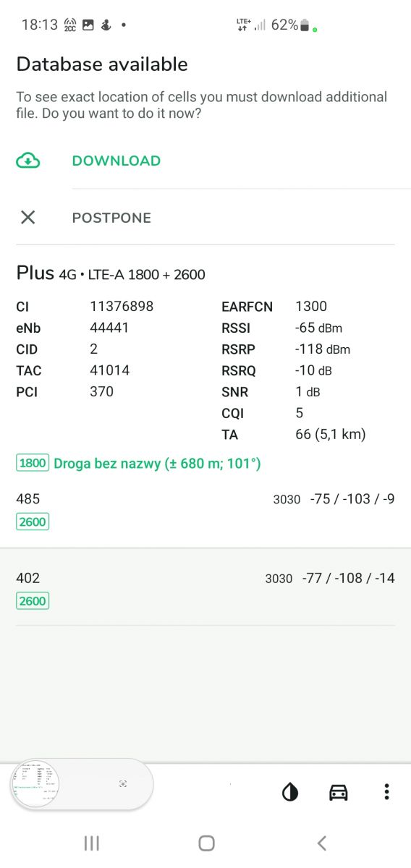
Task: Tap the POSTPONE button
Action: click(x=111, y=218)
